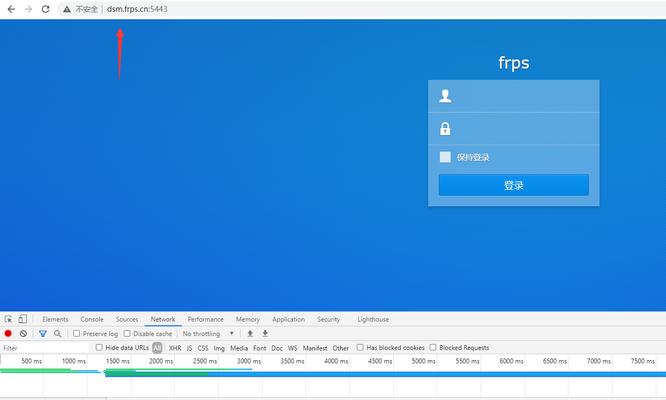The height and width of the screenshot is (400, 666).
Task: Open the No throttling dropdown
Action: point(208,334)
